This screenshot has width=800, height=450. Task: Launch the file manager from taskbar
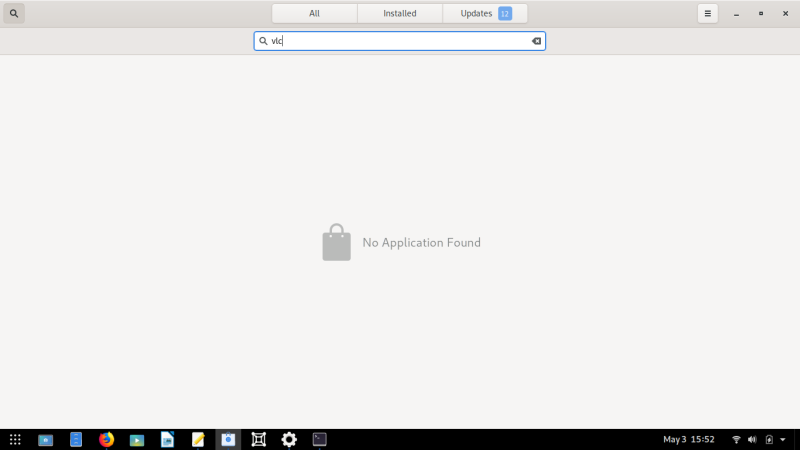click(x=76, y=439)
